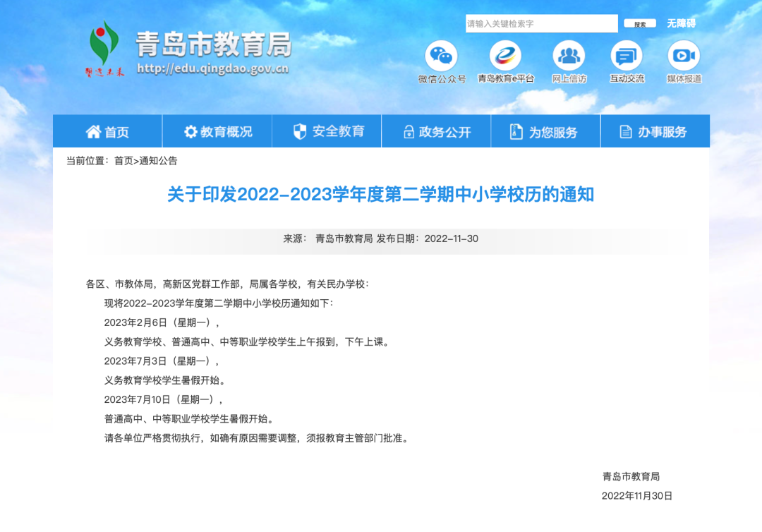
Task: Open the 为您服务 navigation item
Action: pyautogui.click(x=545, y=131)
